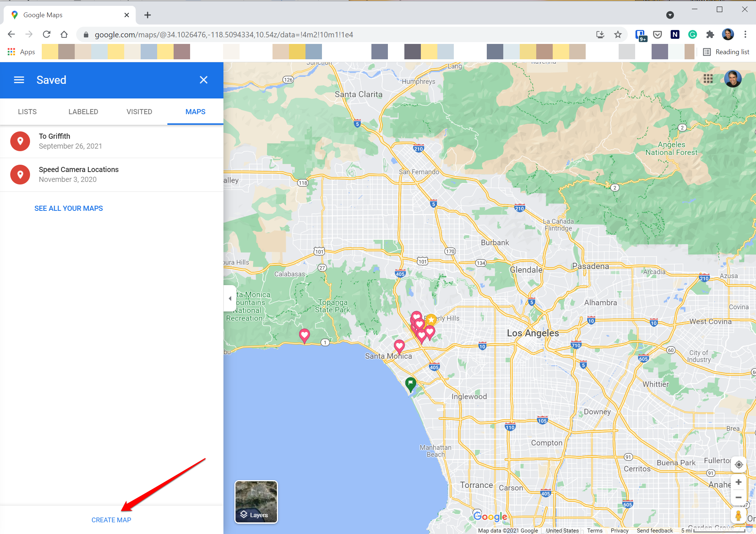Click the VISITED tab in Saved panel

click(140, 112)
